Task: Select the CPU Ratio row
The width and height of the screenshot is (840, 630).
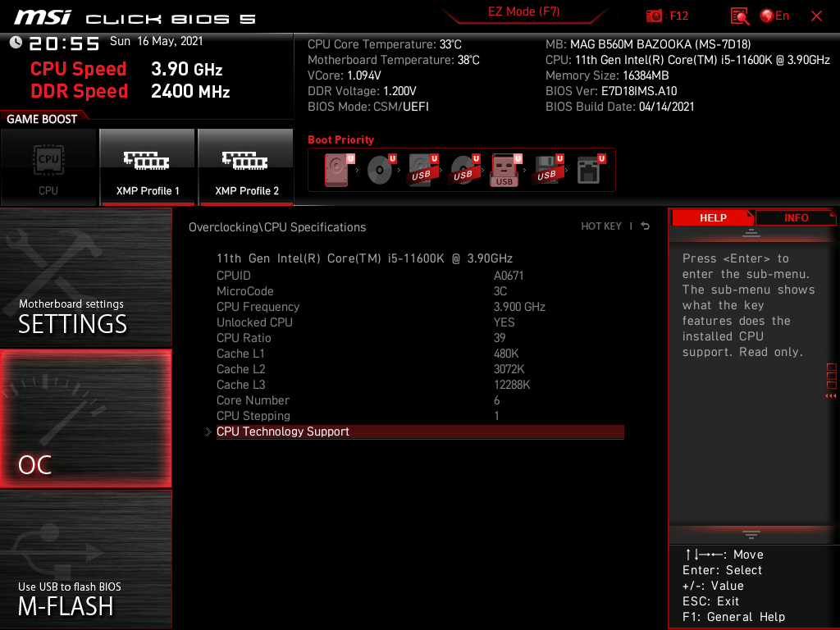Action: (x=420, y=337)
